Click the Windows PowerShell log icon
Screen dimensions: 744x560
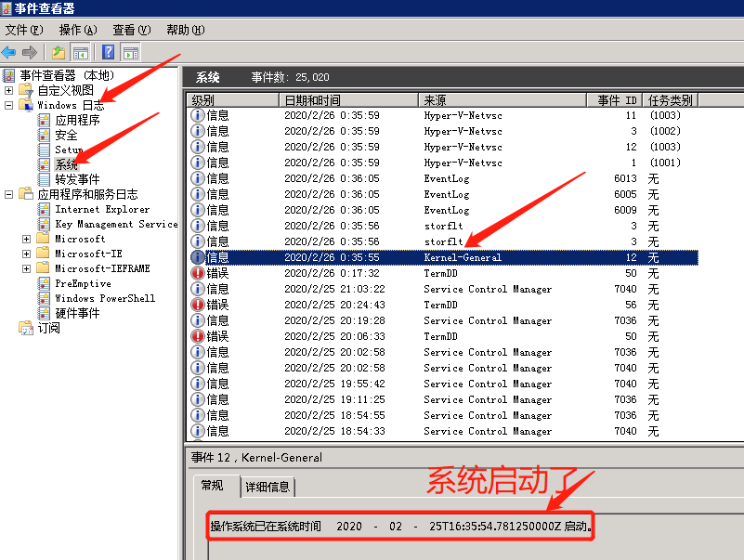click(x=44, y=298)
